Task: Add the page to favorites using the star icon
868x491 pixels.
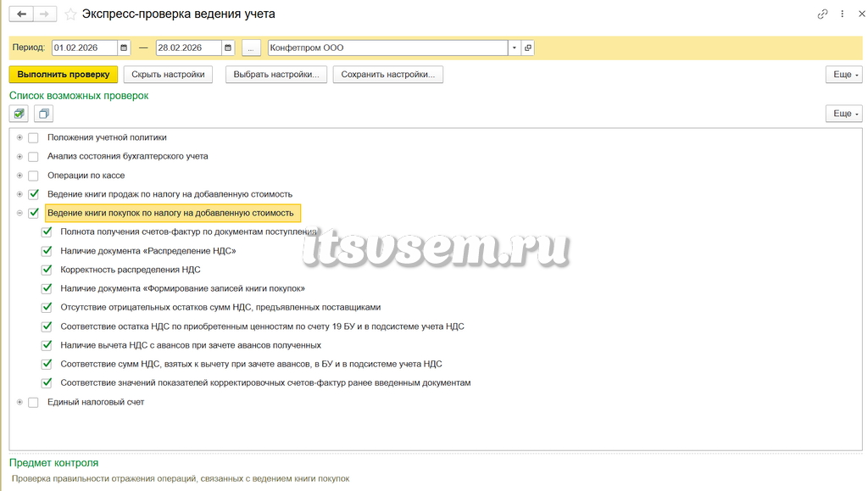Action: coord(70,14)
